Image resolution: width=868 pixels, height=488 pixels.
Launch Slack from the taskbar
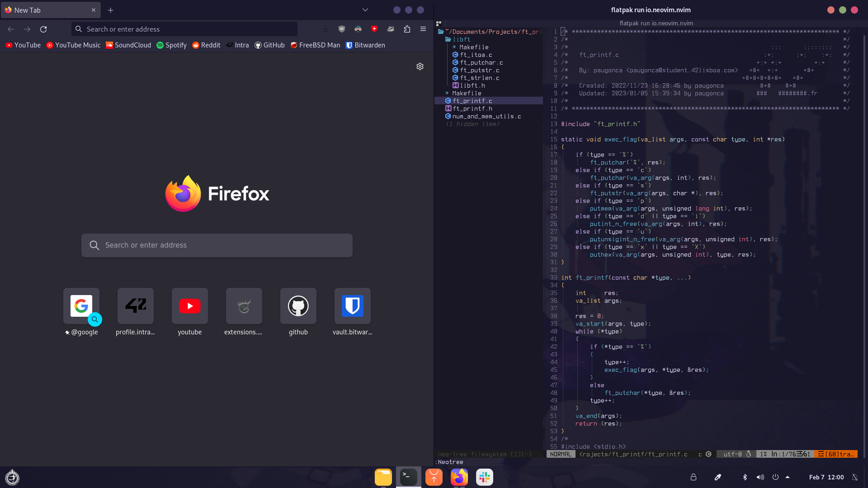(x=484, y=477)
